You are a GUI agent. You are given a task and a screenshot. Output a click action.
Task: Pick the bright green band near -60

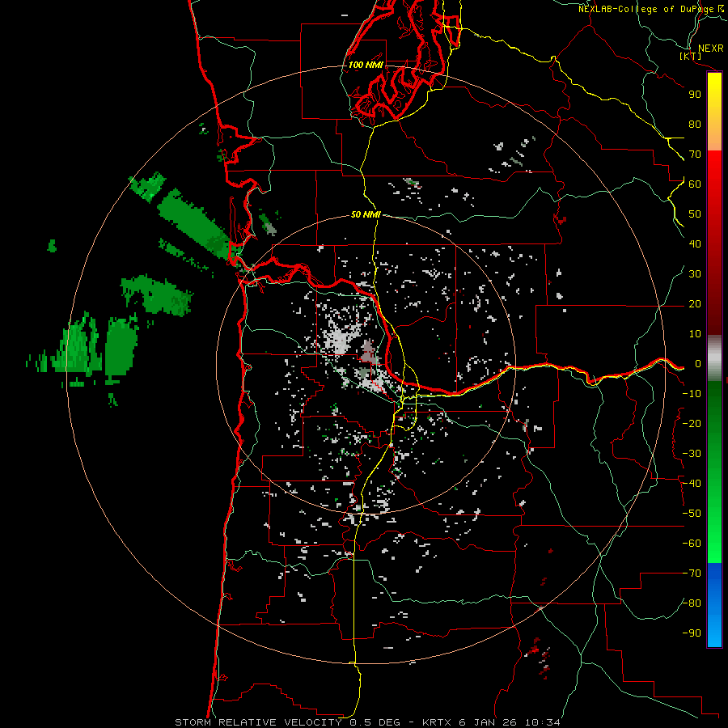714,544
